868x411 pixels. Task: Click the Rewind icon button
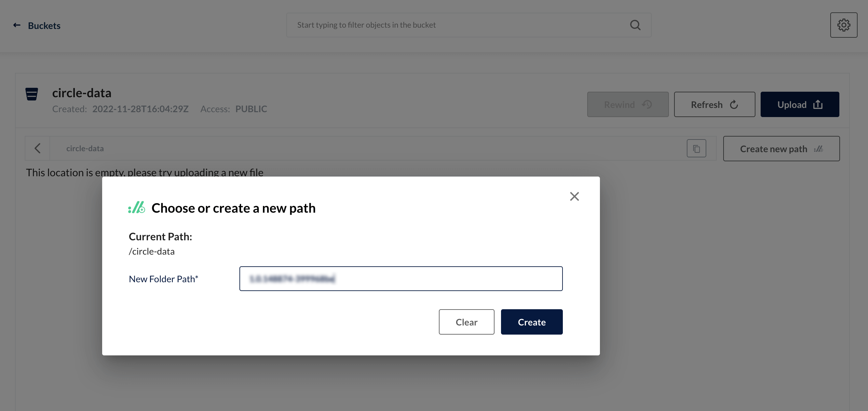click(628, 104)
